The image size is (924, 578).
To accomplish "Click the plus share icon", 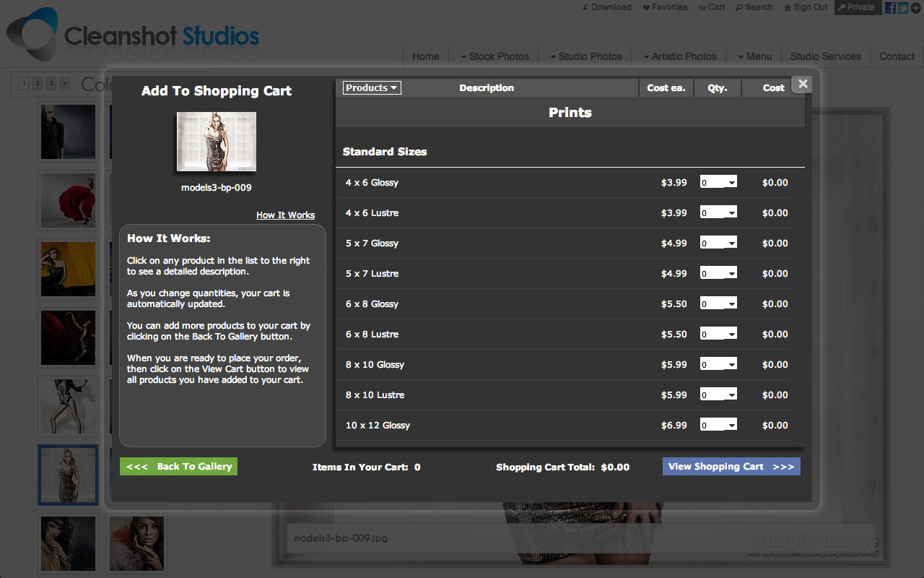I will 915,8.
